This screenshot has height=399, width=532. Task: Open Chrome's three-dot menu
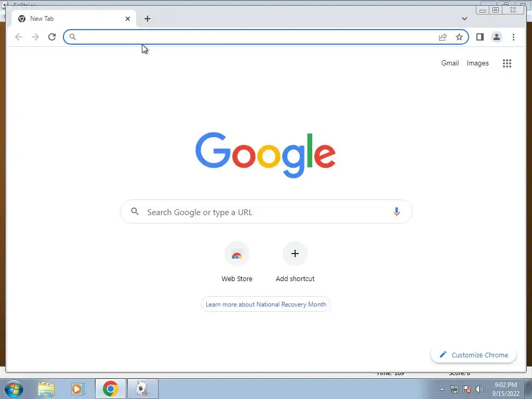pos(513,37)
